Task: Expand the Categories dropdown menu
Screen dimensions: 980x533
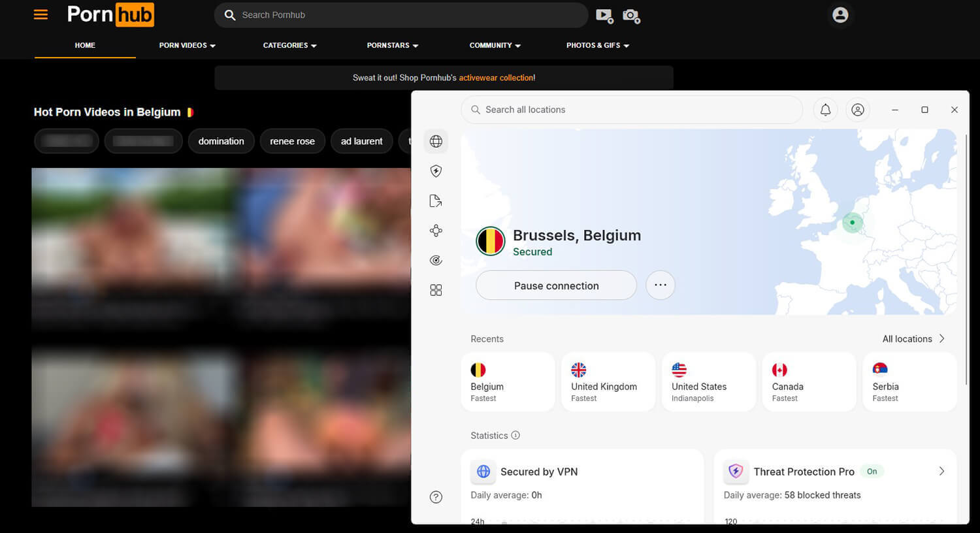Action: tap(290, 45)
